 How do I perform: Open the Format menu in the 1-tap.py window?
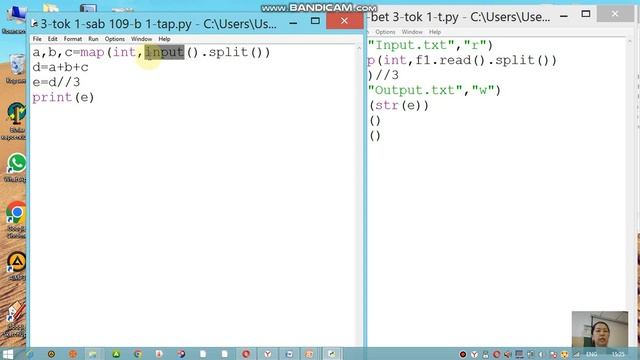pos(73,39)
